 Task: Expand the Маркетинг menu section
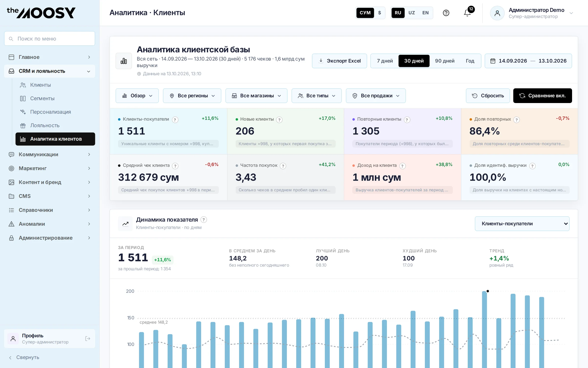pyautogui.click(x=49, y=168)
